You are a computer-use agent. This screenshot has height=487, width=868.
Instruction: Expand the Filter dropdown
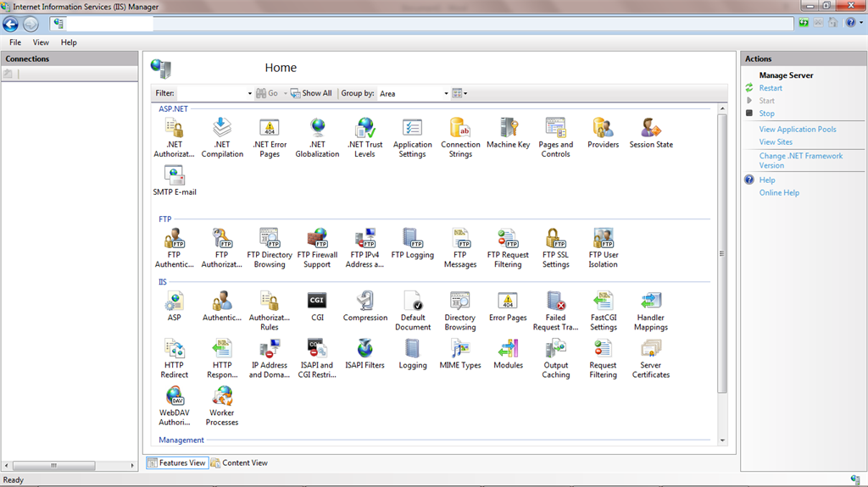250,93
